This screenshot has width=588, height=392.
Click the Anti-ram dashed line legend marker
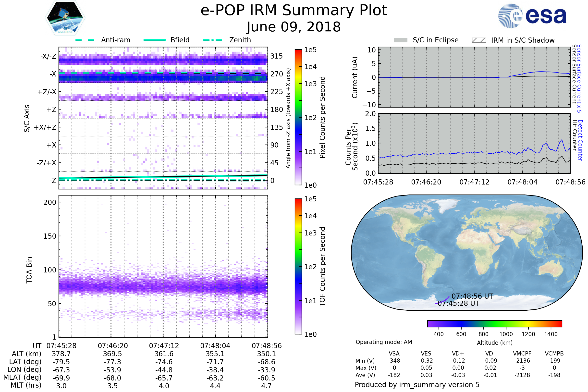point(85,40)
